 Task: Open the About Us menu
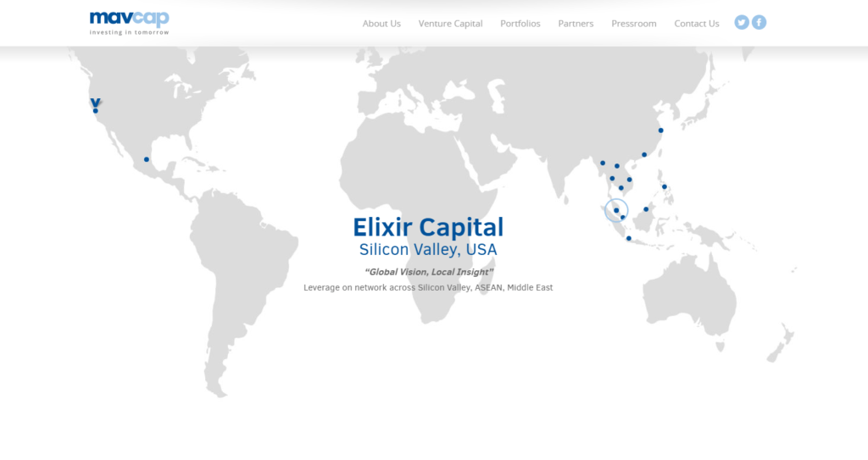tap(381, 23)
